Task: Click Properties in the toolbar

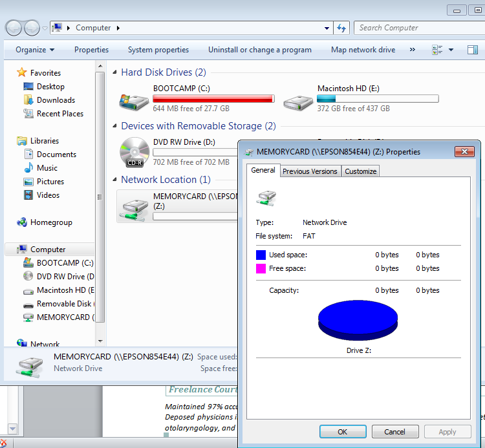Action: (91, 50)
